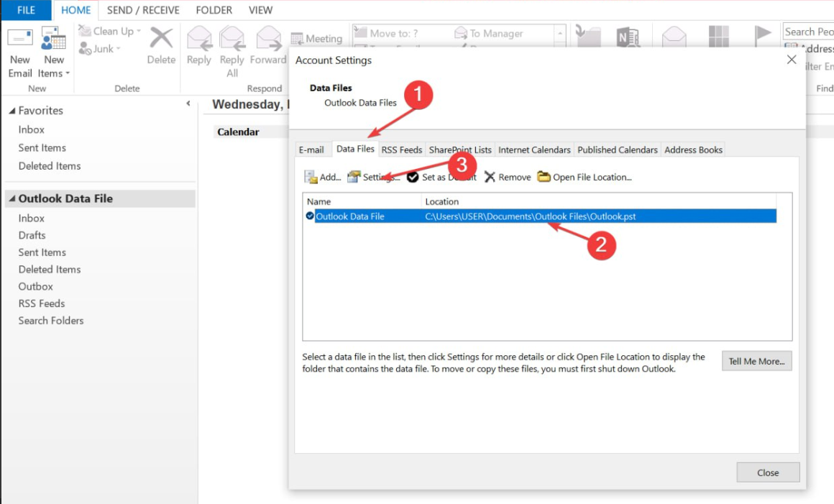
Task: Click the Calendar header in To-Do pane
Action: coord(238,132)
